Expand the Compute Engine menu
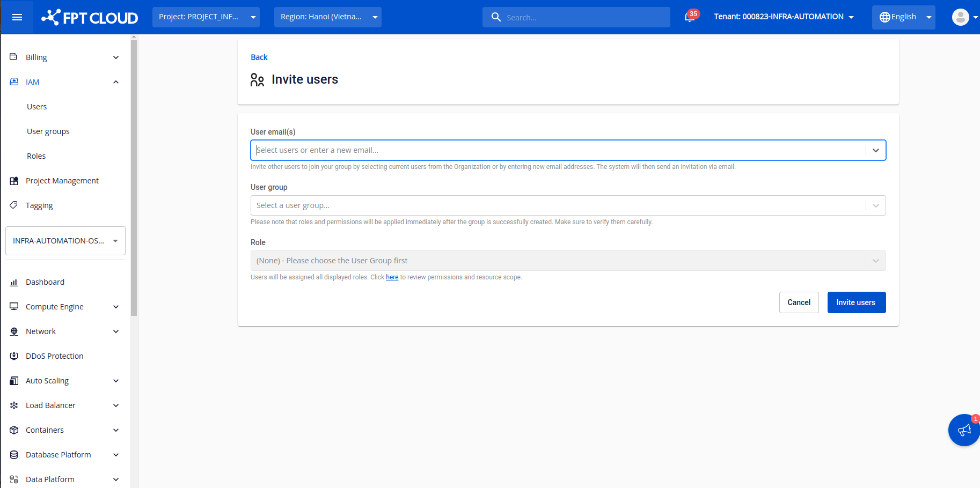980x488 pixels. [116, 307]
